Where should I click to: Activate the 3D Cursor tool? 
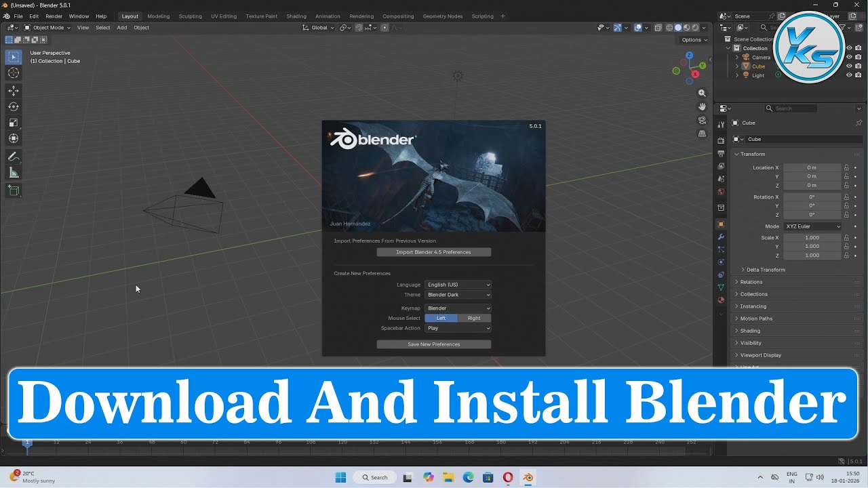pos(14,73)
